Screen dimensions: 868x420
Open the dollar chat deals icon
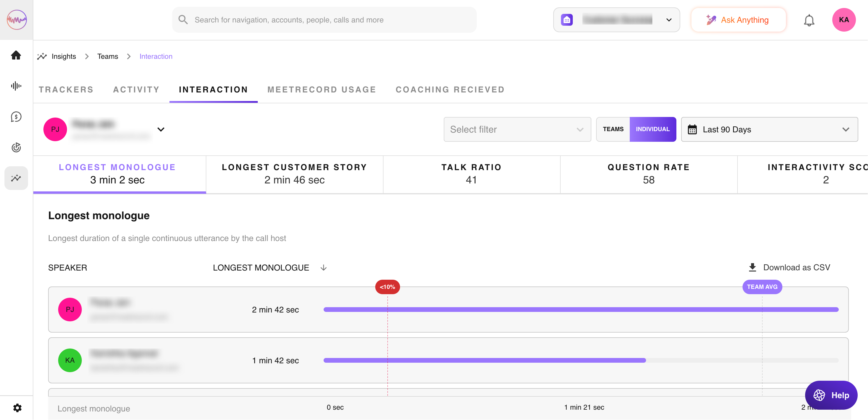(16, 117)
